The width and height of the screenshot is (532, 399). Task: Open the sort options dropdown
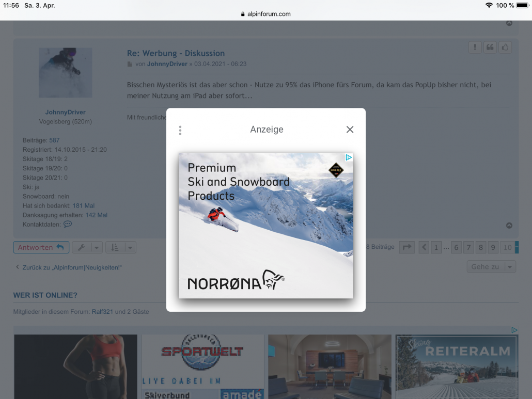click(x=121, y=248)
